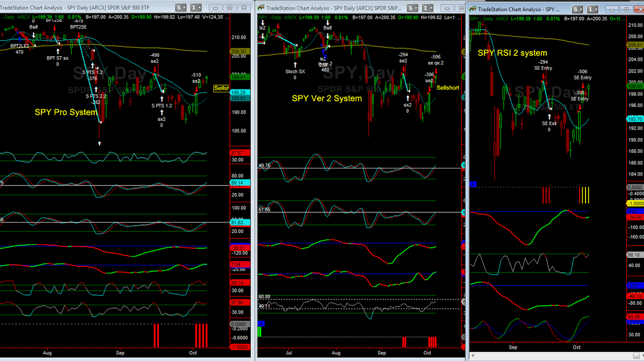Image resolution: width=644 pixels, height=361 pixels.
Task: Click the 'BPT ST sx' signal label
Action: click(58, 57)
